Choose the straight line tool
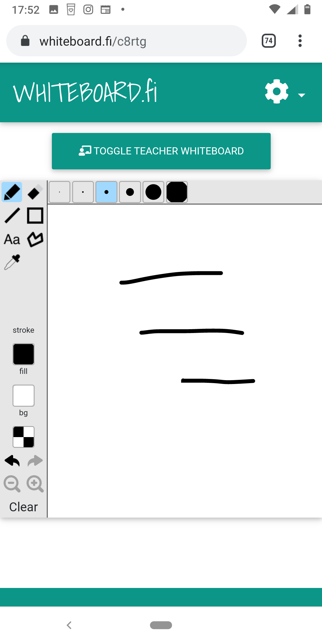The image size is (322, 644). click(12, 216)
